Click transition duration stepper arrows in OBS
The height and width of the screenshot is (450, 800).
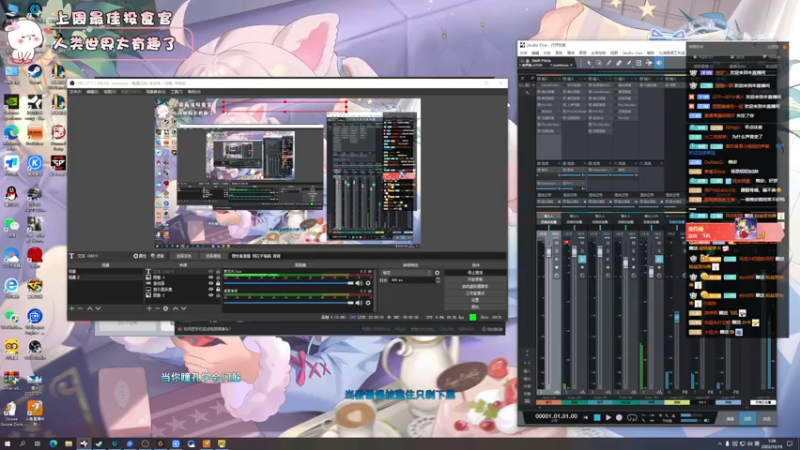pos(438,280)
